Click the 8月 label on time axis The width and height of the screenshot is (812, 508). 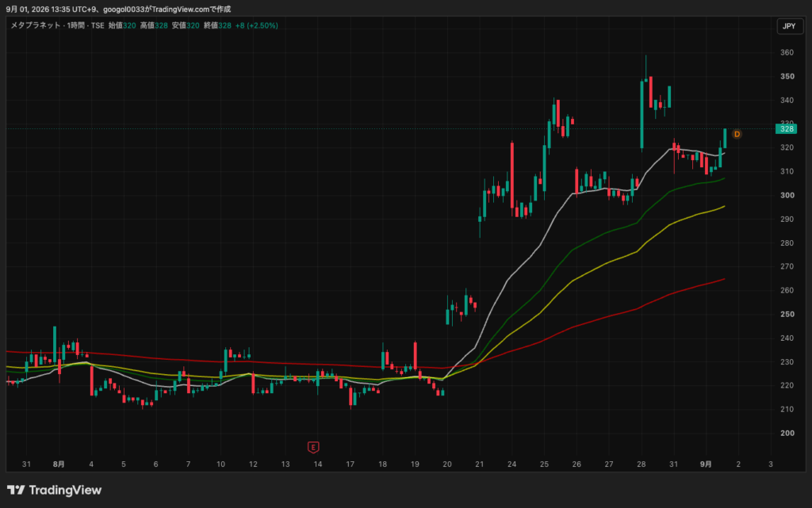[x=59, y=464]
